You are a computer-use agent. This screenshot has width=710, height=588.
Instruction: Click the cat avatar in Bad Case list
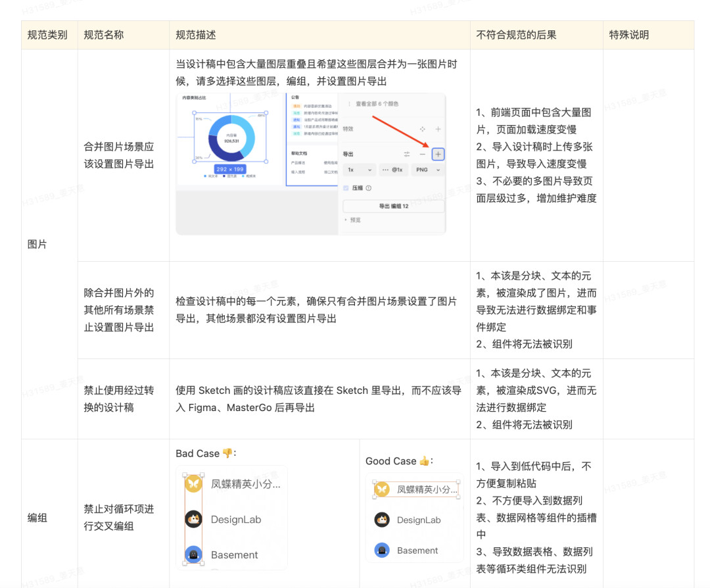[193, 519]
